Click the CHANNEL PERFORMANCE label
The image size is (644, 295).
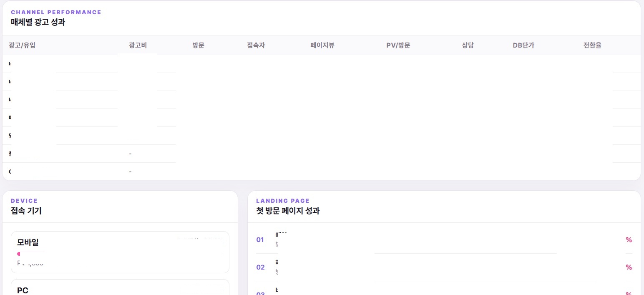click(x=56, y=12)
